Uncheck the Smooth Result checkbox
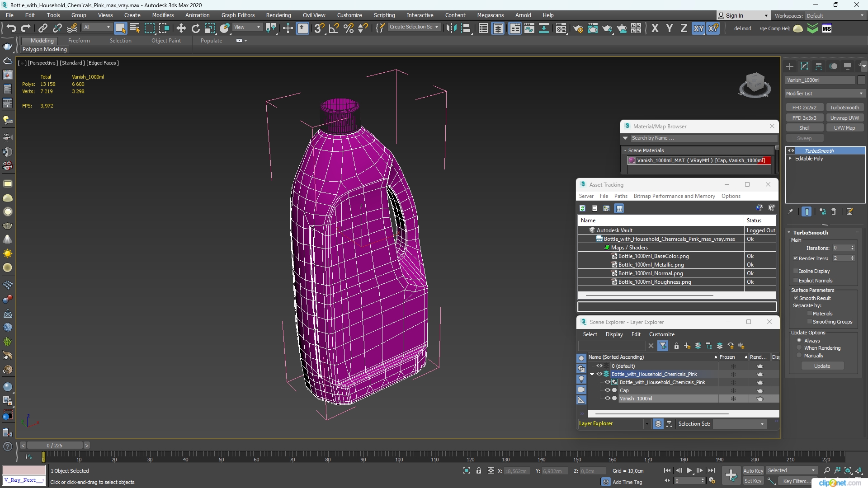The width and height of the screenshot is (868, 488). pos(796,298)
